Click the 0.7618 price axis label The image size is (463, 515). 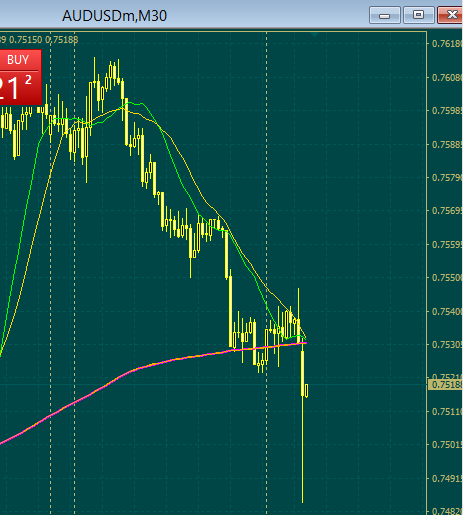click(447, 44)
